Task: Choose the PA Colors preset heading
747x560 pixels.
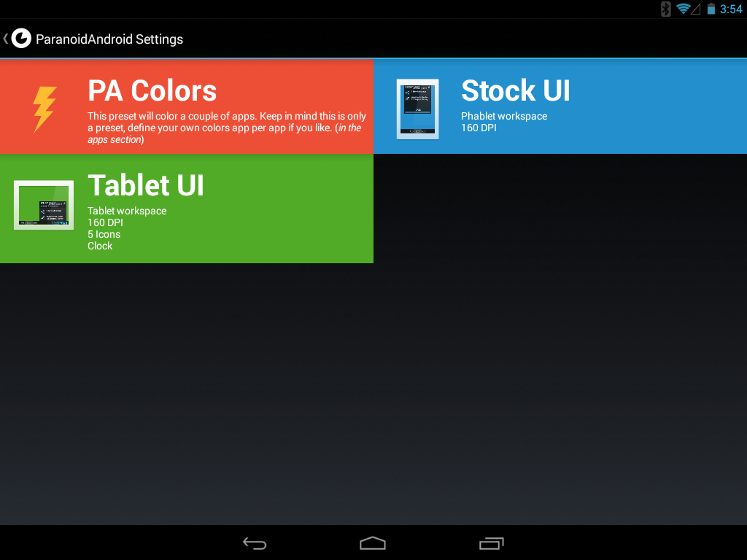Action: [152, 90]
